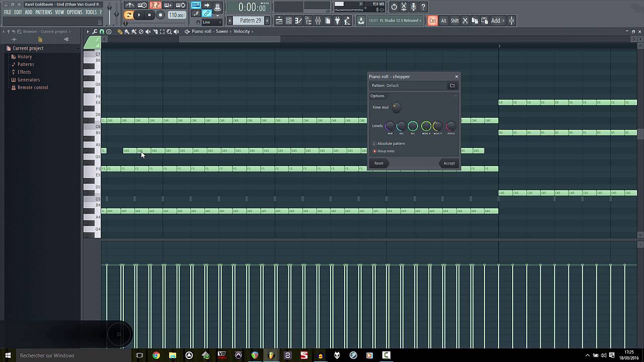This screenshot has height=362, width=644.
Task: Click the chopper Pattern folder browse icon
Action: point(452,85)
